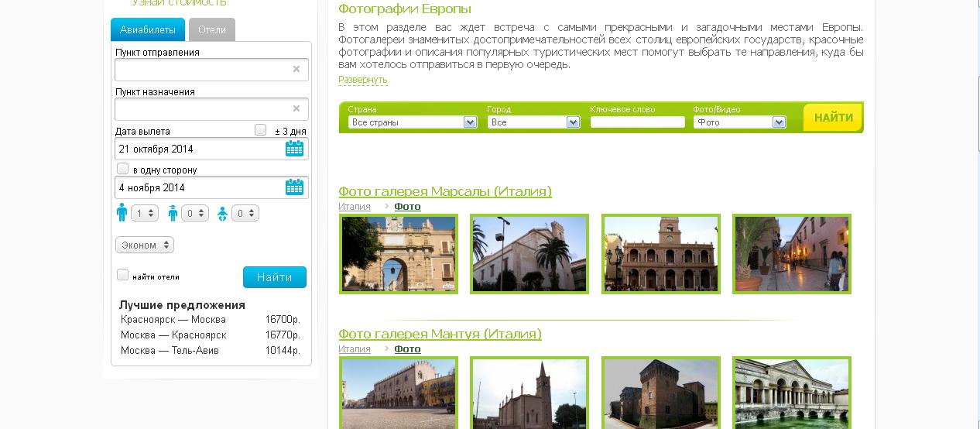This screenshot has height=429, width=980.
Task: Switch to the Авиабилеты tab
Action: coord(148,30)
